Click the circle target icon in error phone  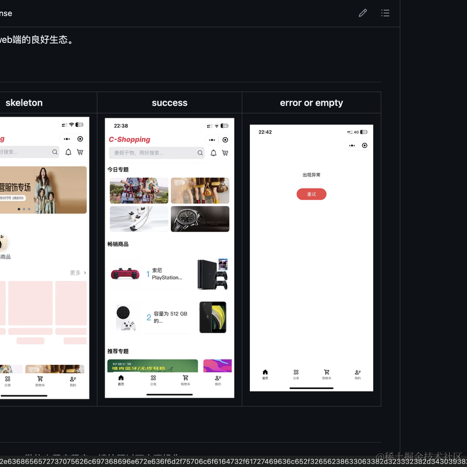(365, 145)
